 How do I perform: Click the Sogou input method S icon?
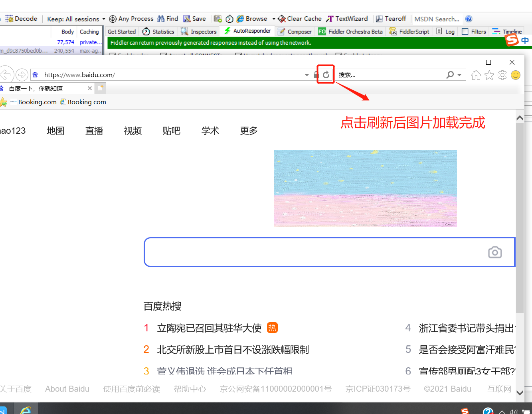[511, 40]
